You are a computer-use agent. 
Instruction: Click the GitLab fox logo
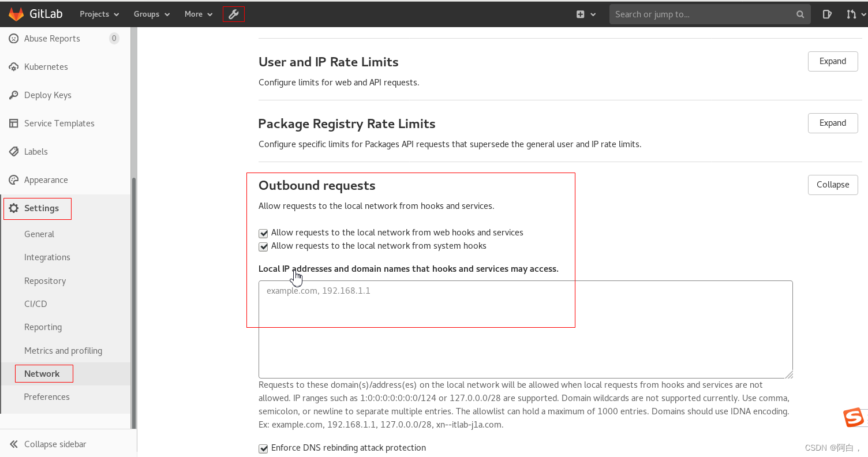click(x=16, y=14)
